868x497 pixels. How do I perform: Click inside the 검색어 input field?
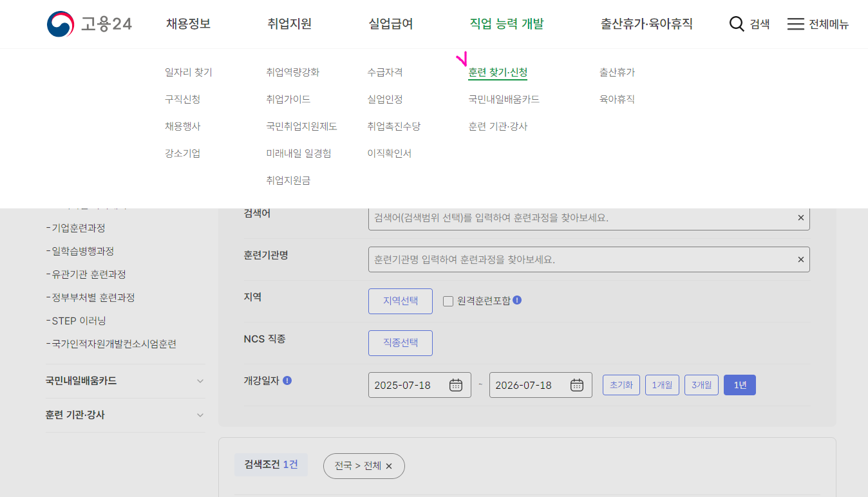pos(580,217)
